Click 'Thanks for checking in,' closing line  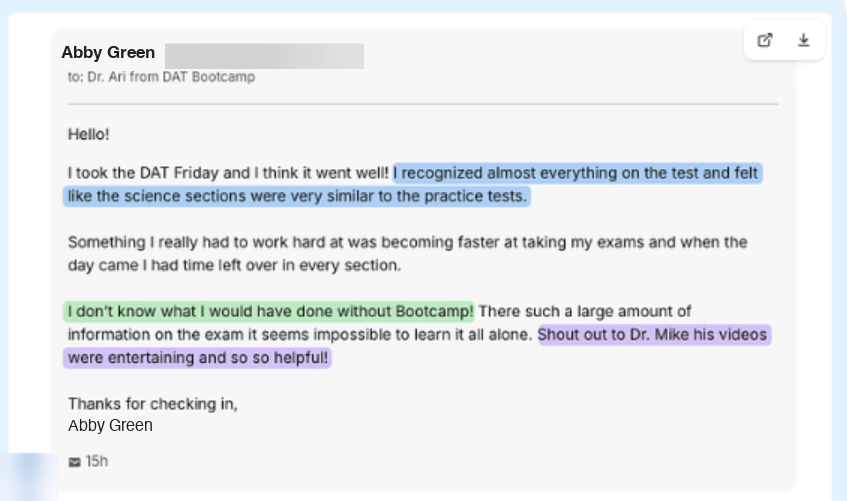[152, 404]
